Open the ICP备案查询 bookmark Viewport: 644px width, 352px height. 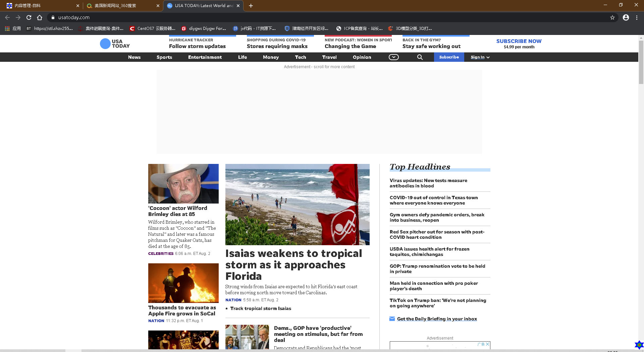[x=359, y=29]
